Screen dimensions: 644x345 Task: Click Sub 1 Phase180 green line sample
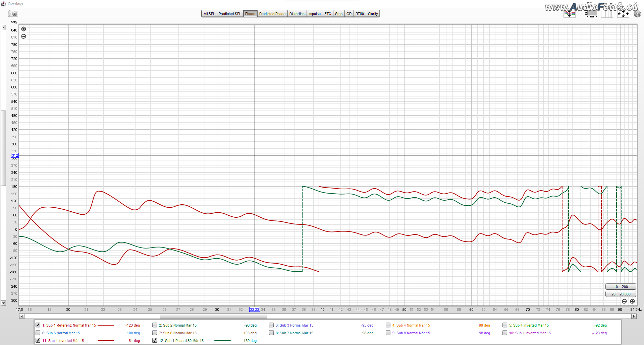tap(222, 341)
